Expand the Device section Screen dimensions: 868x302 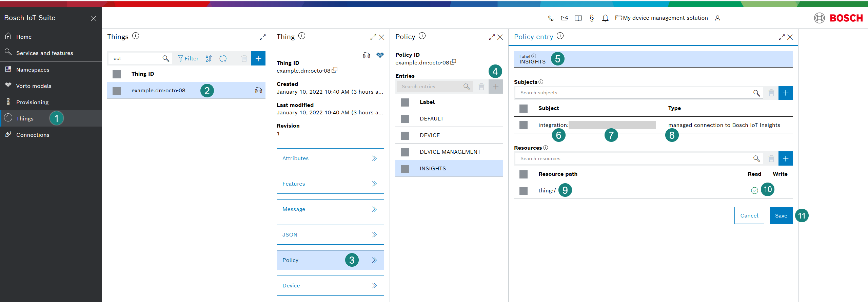pos(330,285)
